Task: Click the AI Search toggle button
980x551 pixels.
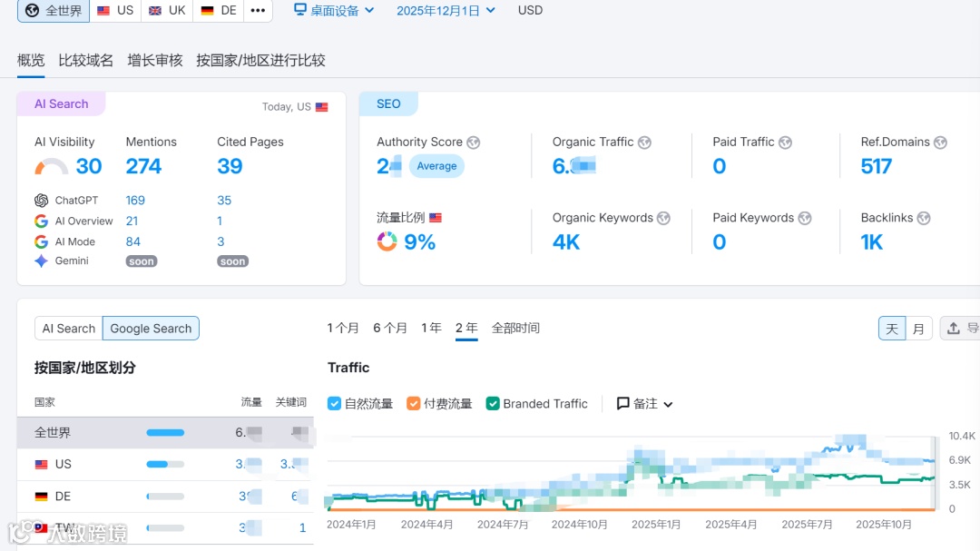Action: [69, 329]
